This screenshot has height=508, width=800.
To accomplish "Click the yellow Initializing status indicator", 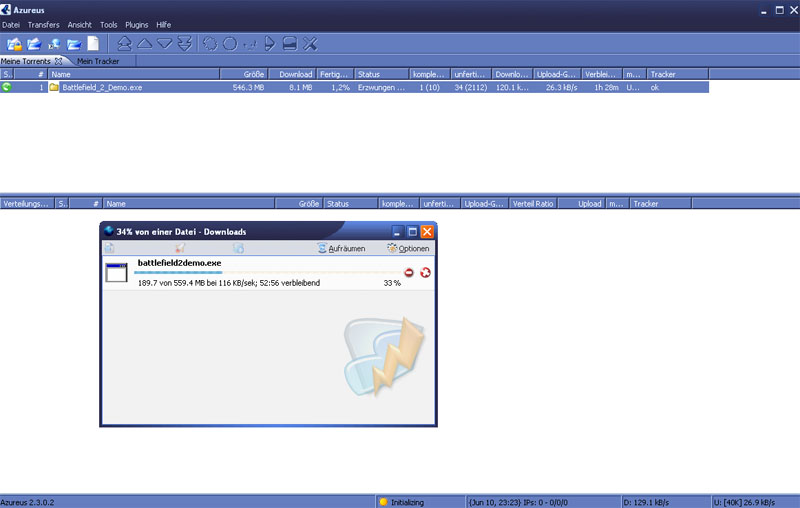I will click(384, 502).
